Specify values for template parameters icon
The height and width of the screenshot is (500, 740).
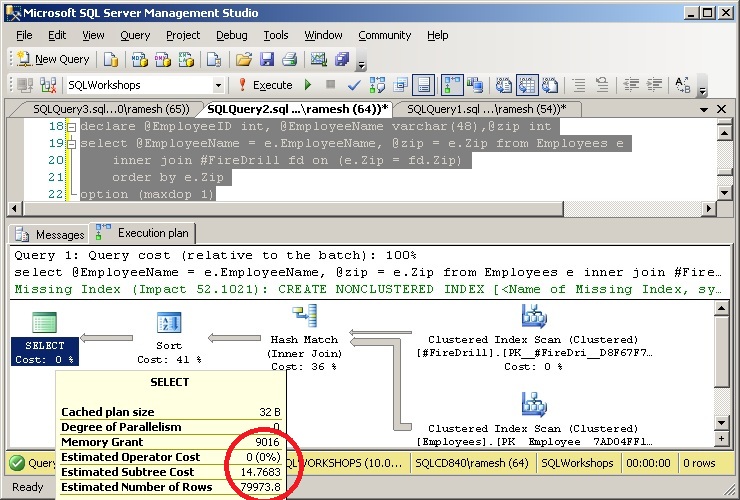682,85
